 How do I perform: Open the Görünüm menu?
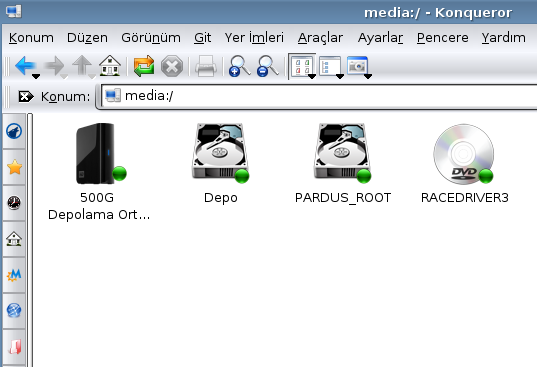[x=151, y=38]
